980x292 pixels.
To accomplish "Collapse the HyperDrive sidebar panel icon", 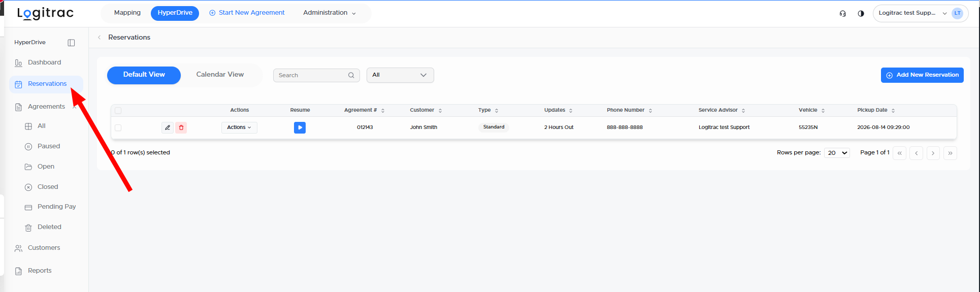I will pos(71,43).
